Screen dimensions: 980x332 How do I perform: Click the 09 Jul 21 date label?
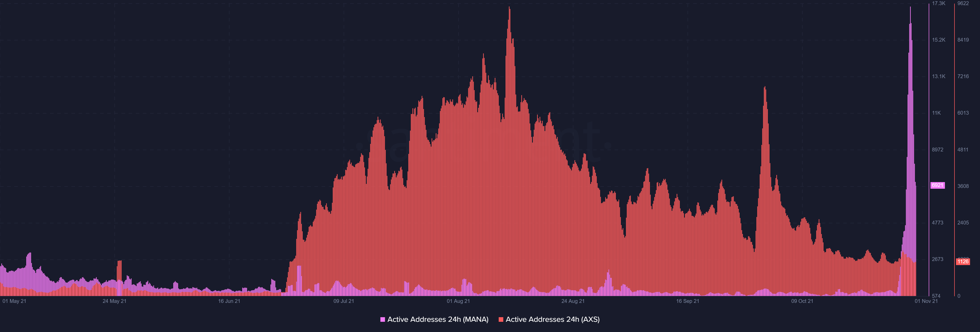coord(344,301)
